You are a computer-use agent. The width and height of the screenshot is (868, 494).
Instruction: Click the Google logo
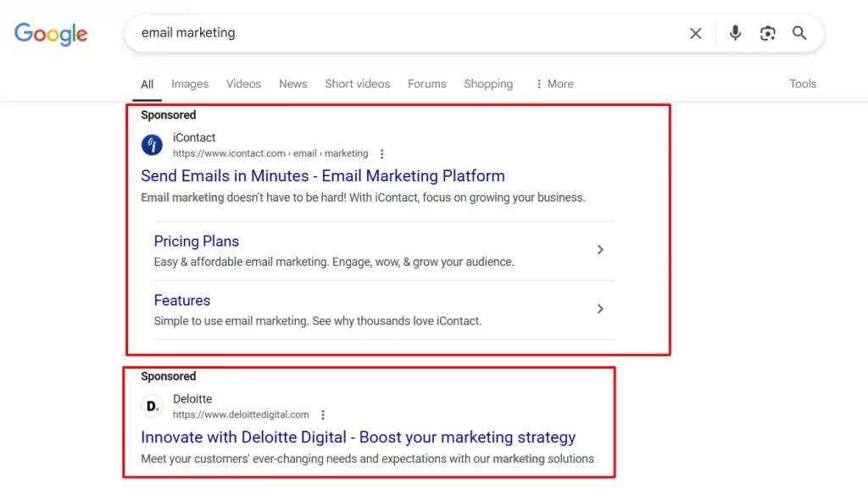point(51,34)
